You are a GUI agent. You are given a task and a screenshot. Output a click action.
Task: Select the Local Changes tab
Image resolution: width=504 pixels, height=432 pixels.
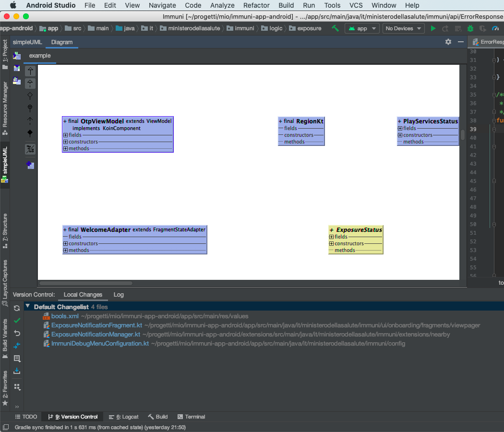tap(83, 295)
